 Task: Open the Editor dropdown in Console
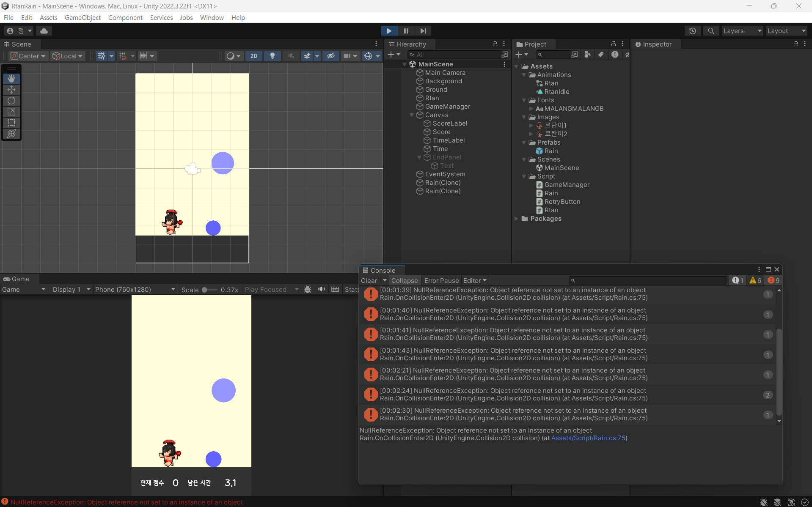pos(475,280)
